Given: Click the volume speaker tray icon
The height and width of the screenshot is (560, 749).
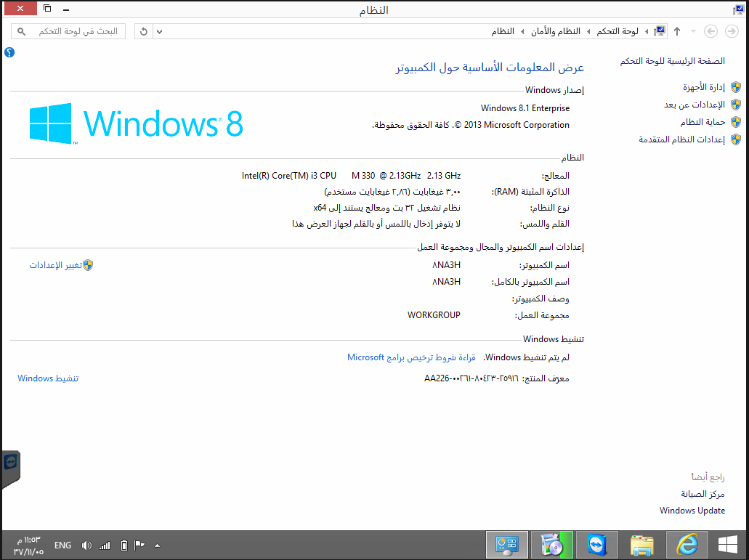Looking at the screenshot, I should pos(86,545).
